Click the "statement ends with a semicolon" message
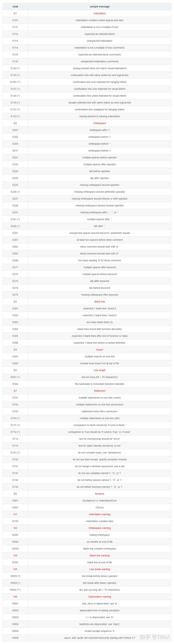This screenshot has height=644, width=174. pyautogui.click(x=99, y=411)
